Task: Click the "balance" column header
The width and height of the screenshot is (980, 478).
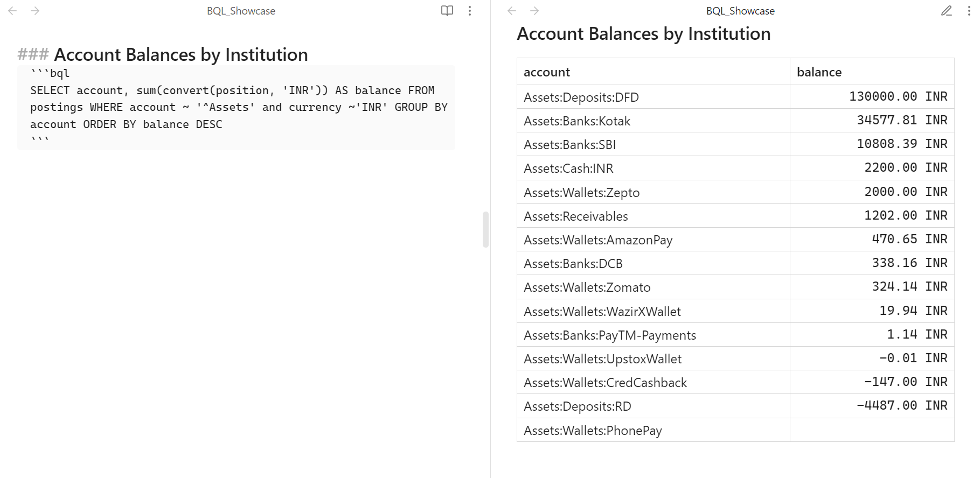Action: (819, 72)
